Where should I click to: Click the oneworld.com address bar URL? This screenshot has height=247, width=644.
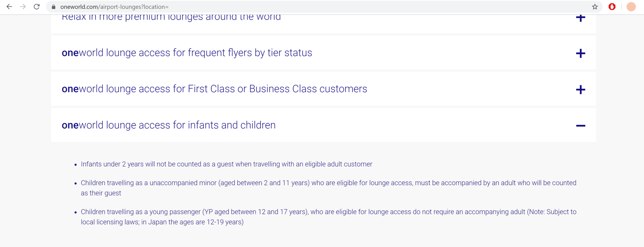pyautogui.click(x=114, y=7)
